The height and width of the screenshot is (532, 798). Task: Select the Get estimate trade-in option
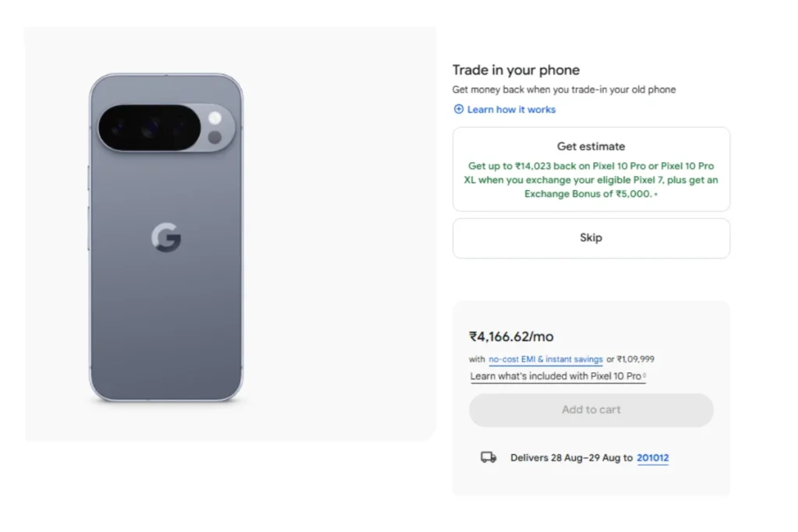591,146
